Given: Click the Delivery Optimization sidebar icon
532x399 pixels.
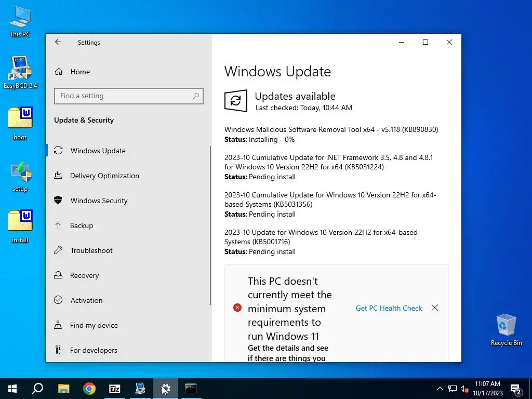Looking at the screenshot, I should (x=58, y=176).
